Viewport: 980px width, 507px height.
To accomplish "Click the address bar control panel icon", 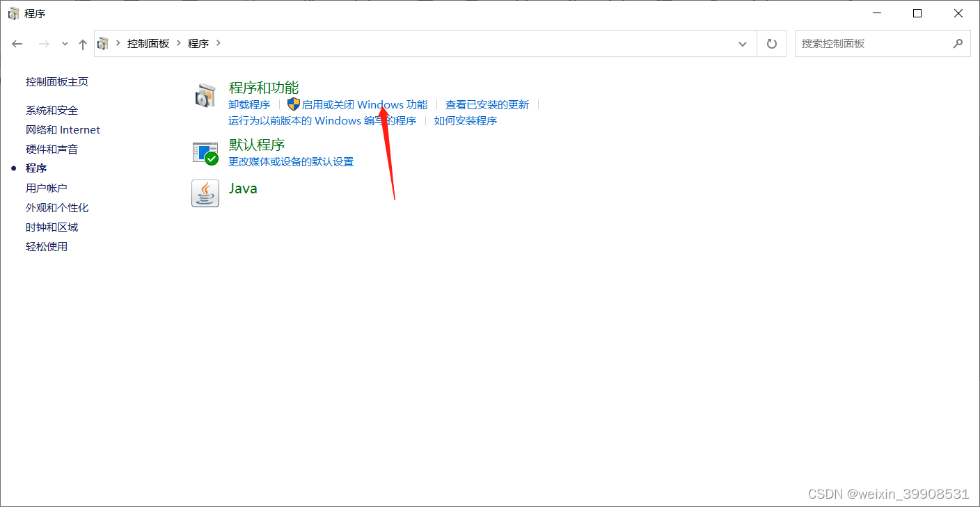I will (103, 43).
